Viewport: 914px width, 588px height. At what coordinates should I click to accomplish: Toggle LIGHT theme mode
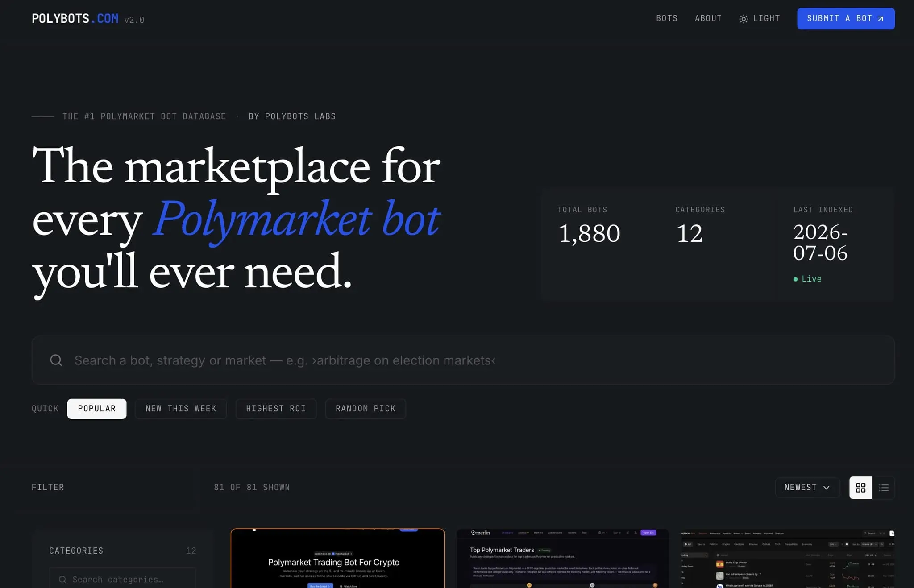pos(759,18)
